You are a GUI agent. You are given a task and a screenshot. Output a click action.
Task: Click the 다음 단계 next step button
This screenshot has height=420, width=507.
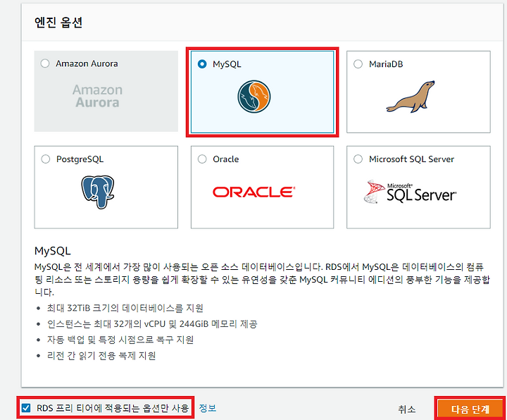point(470,409)
